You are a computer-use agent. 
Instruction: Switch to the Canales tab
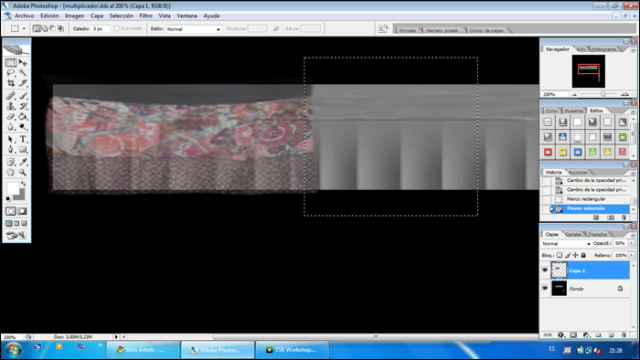point(573,234)
